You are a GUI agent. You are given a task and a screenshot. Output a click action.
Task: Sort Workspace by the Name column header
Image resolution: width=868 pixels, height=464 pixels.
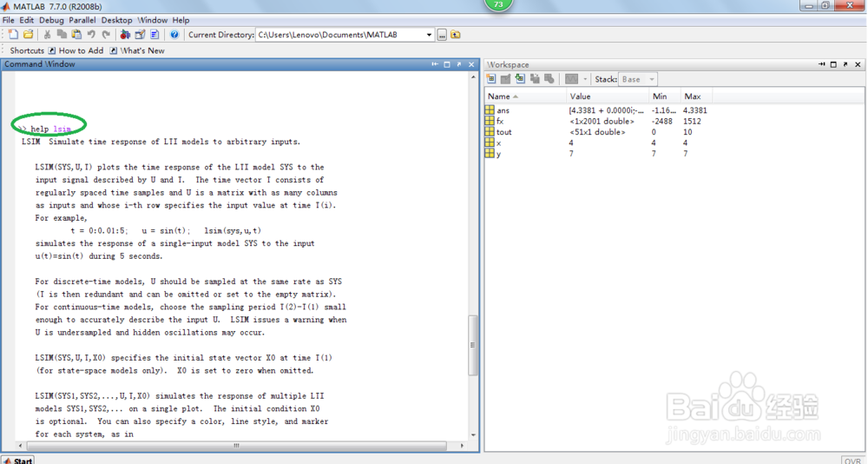(525, 96)
